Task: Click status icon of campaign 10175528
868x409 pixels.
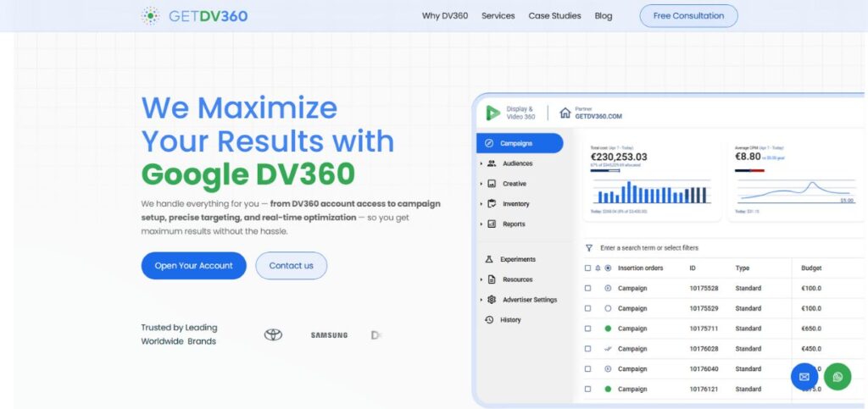Action: (608, 288)
